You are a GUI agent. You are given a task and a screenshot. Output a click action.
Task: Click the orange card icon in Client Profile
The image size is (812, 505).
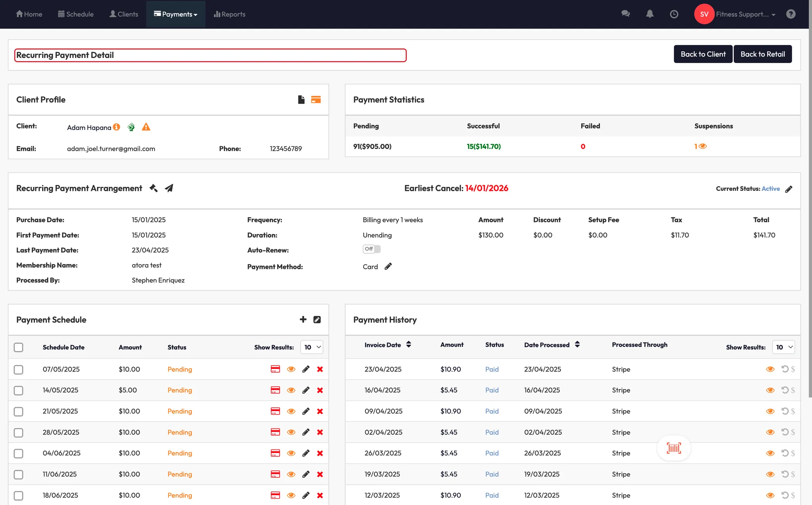[316, 100]
